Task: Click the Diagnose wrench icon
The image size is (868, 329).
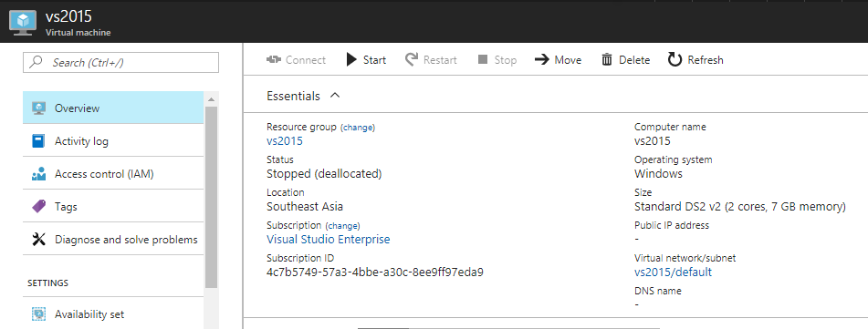Action: click(38, 240)
